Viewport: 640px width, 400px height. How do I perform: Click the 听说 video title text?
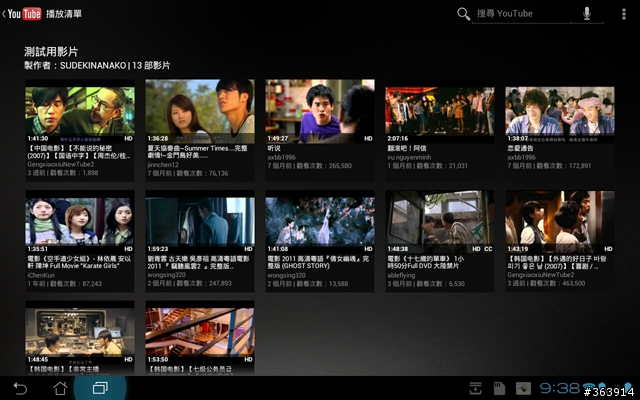[274, 148]
